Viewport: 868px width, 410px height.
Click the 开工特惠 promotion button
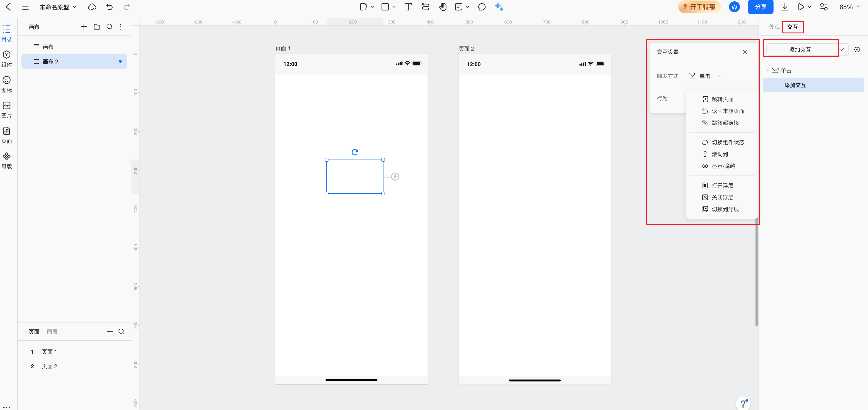pos(699,7)
